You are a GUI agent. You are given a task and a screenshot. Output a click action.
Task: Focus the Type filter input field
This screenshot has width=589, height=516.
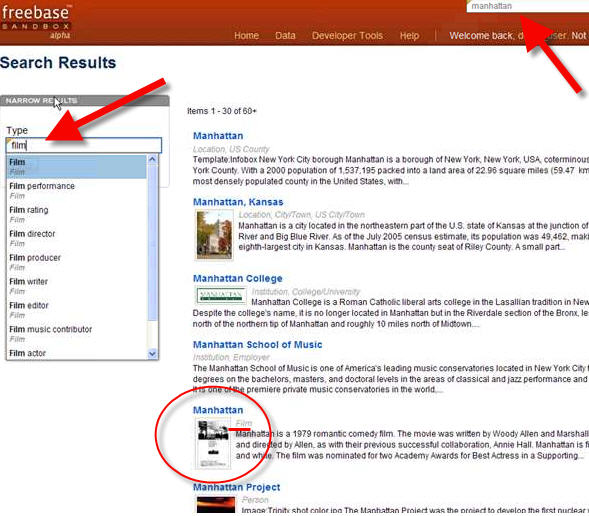tap(84, 145)
